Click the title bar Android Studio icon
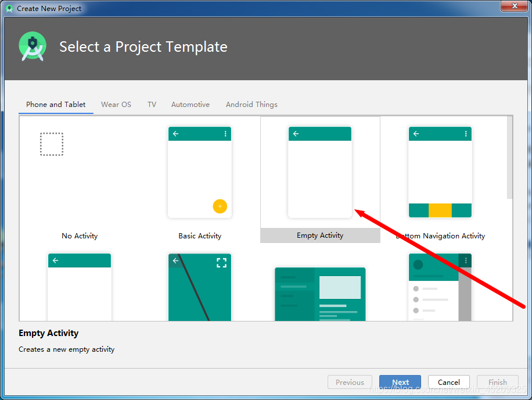This screenshot has width=532, height=400. pyautogui.click(x=9, y=9)
